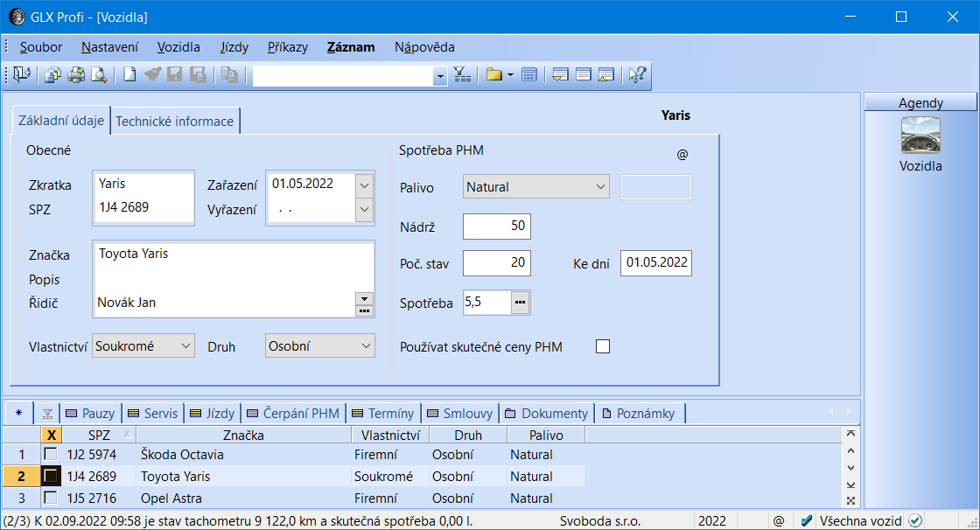The image size is (980, 530).
Task: Click the expand table icon below scroll arrows
Action: (850, 500)
